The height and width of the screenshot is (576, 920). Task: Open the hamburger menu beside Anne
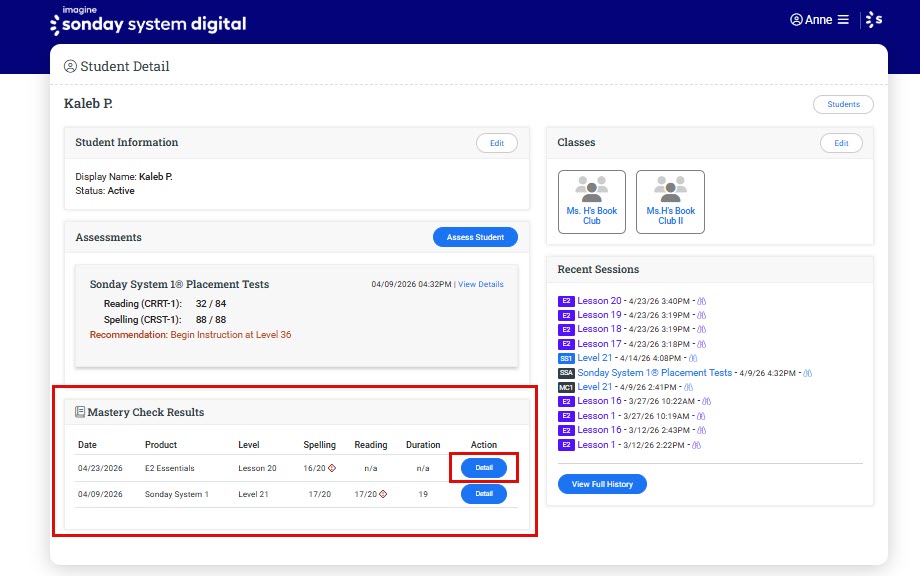pyautogui.click(x=843, y=20)
